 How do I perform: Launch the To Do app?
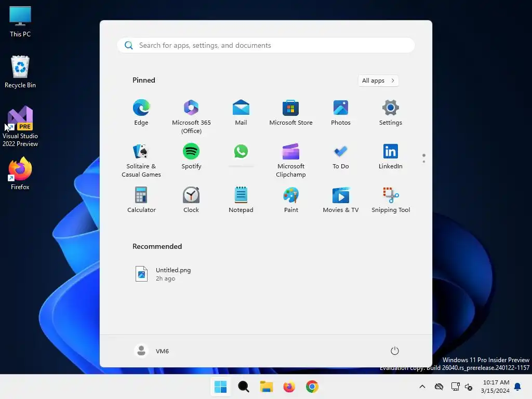coord(341,156)
